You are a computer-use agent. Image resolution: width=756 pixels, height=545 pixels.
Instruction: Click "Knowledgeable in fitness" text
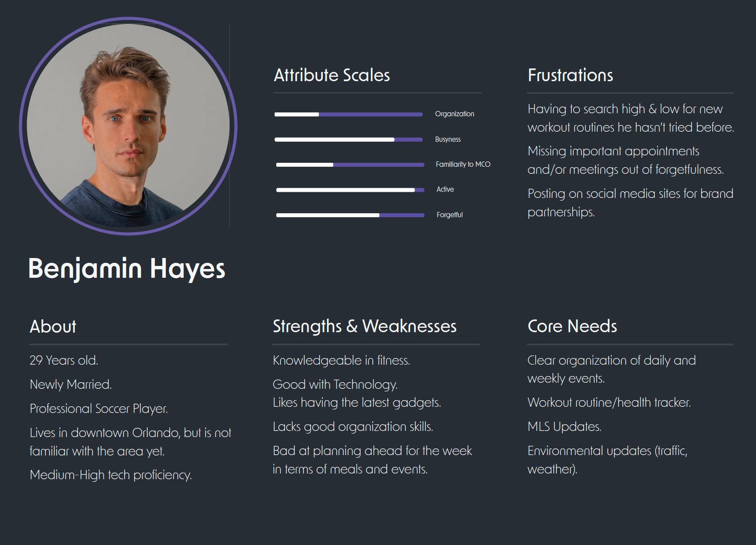click(x=341, y=360)
